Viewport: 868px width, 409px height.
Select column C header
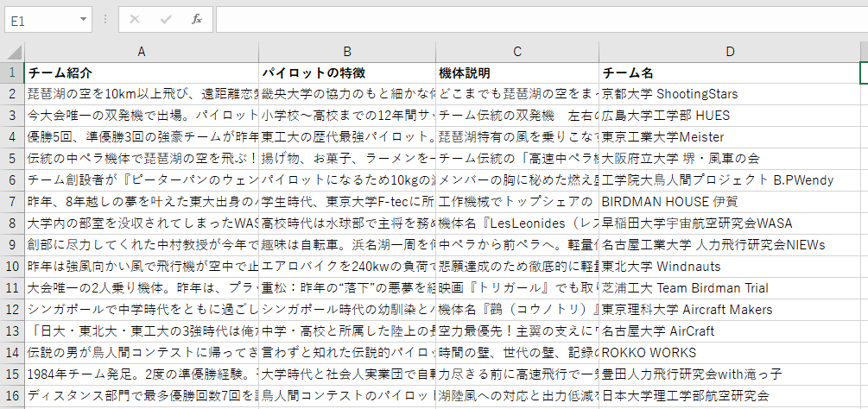pos(517,52)
